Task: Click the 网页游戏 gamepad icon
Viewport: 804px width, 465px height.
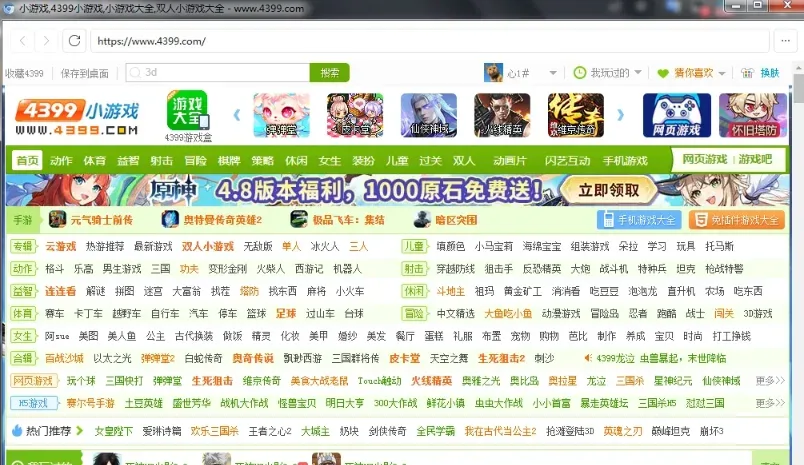Action: (677, 115)
